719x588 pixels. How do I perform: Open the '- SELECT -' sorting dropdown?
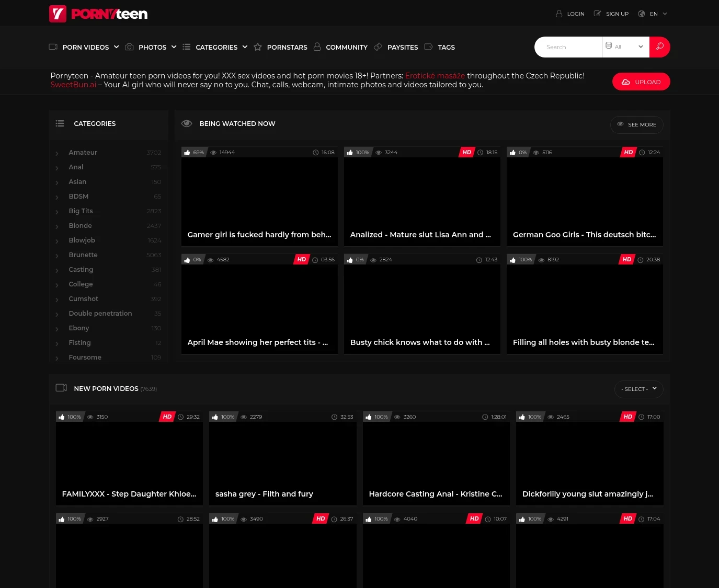639,389
